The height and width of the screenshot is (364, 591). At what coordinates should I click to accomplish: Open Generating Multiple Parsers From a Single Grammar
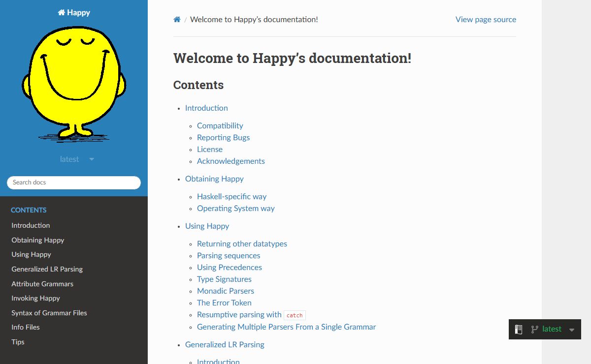click(x=286, y=327)
